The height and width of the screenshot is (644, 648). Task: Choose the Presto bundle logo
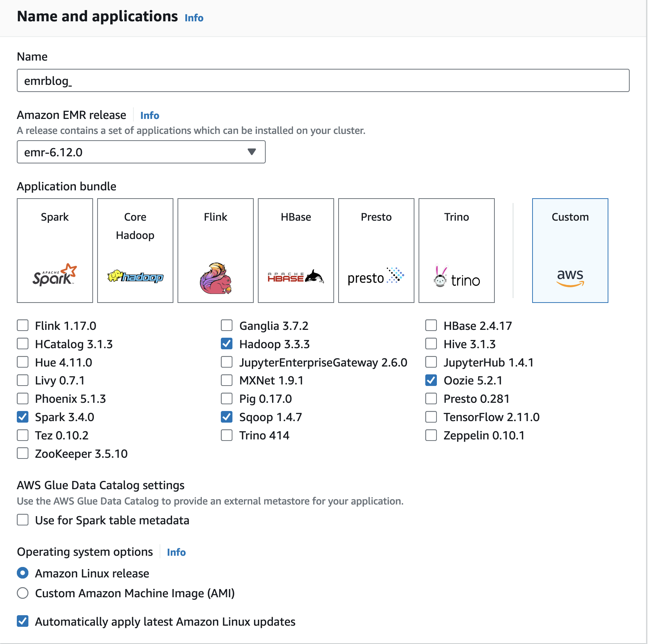point(376,276)
